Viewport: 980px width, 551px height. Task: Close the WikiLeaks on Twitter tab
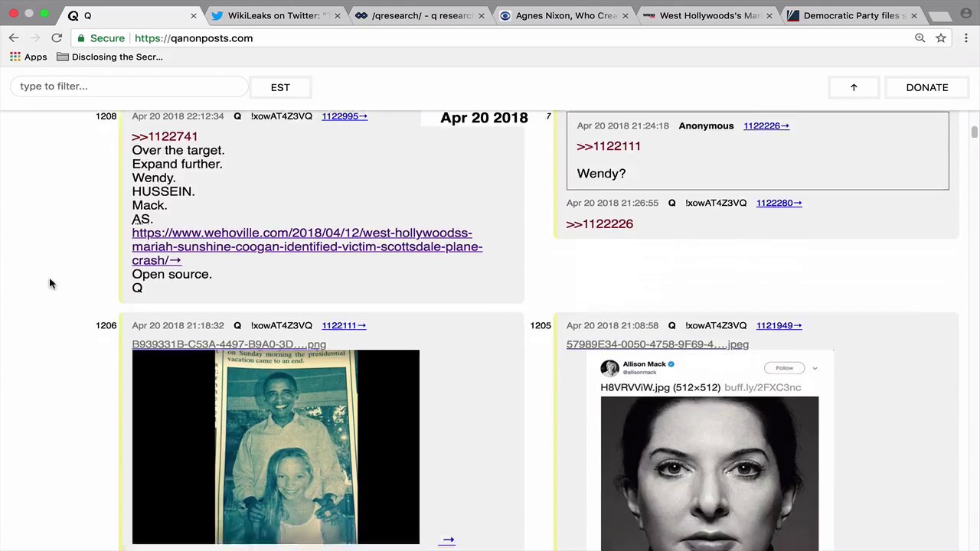click(x=337, y=15)
